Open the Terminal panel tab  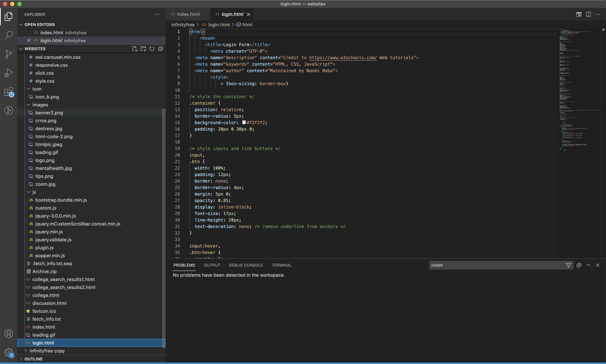tap(282, 265)
